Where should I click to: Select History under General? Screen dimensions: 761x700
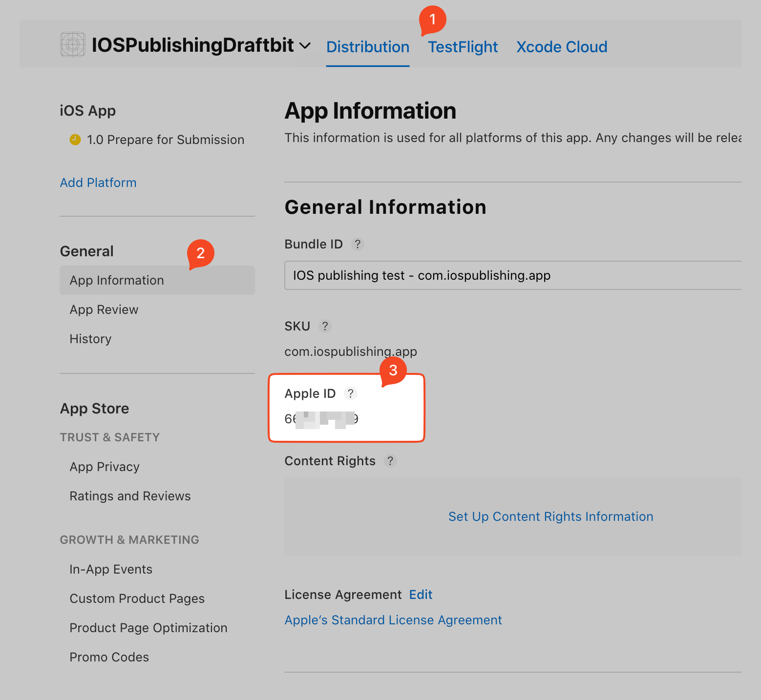(90, 339)
